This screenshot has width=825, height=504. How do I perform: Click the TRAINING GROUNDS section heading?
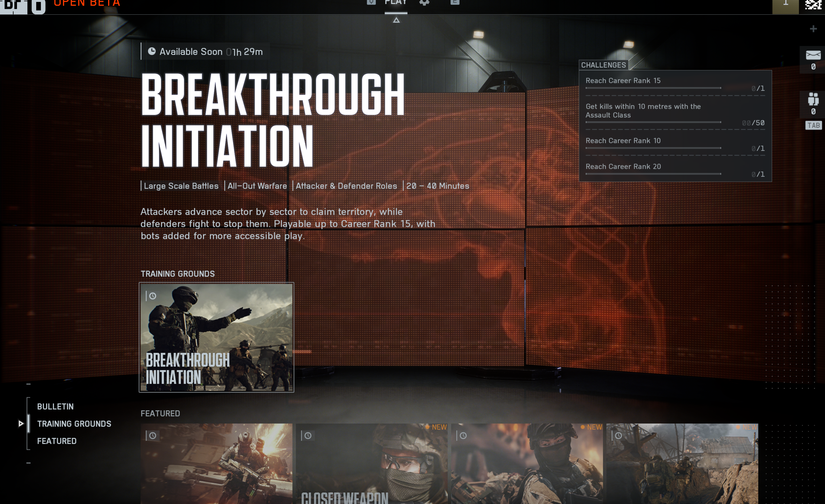pos(178,274)
